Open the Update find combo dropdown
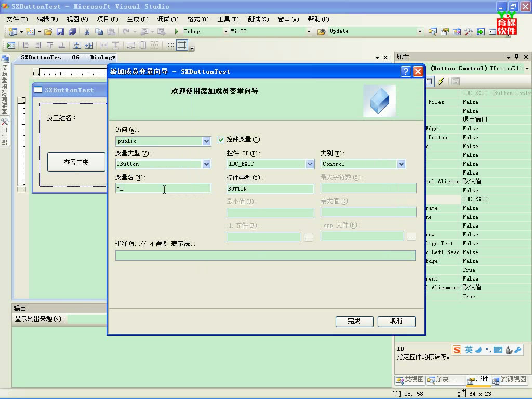The width and height of the screenshot is (532, 399). click(x=420, y=32)
